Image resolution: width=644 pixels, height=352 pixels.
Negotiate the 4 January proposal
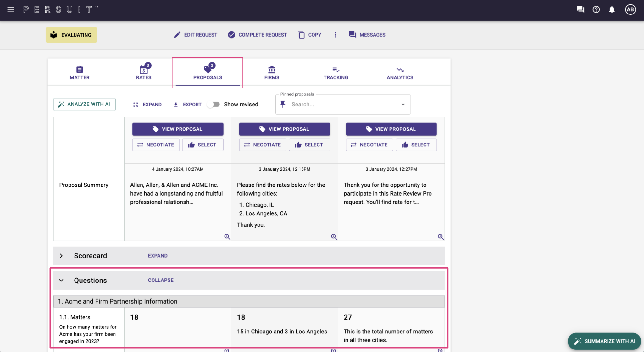tap(156, 145)
